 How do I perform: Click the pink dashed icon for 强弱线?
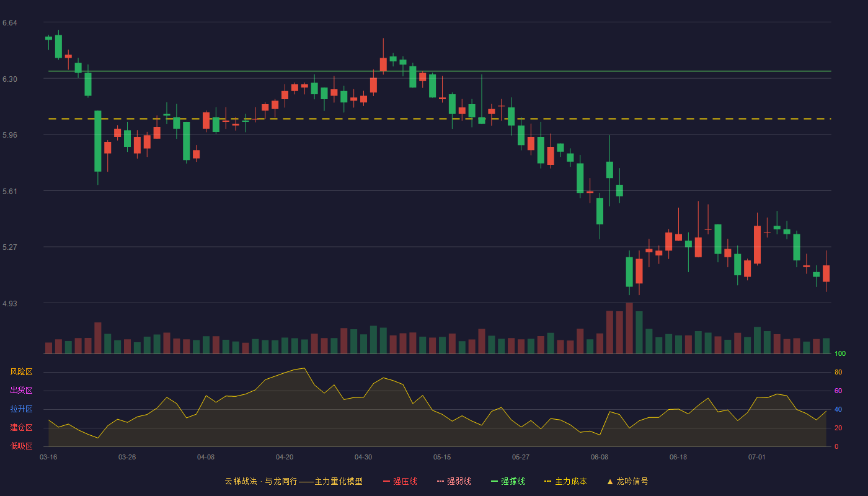[440, 481]
